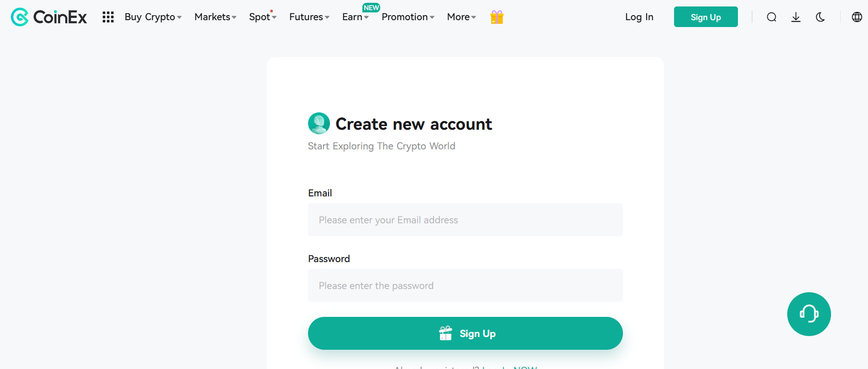
Task: Open the Spot menu
Action: (x=263, y=17)
